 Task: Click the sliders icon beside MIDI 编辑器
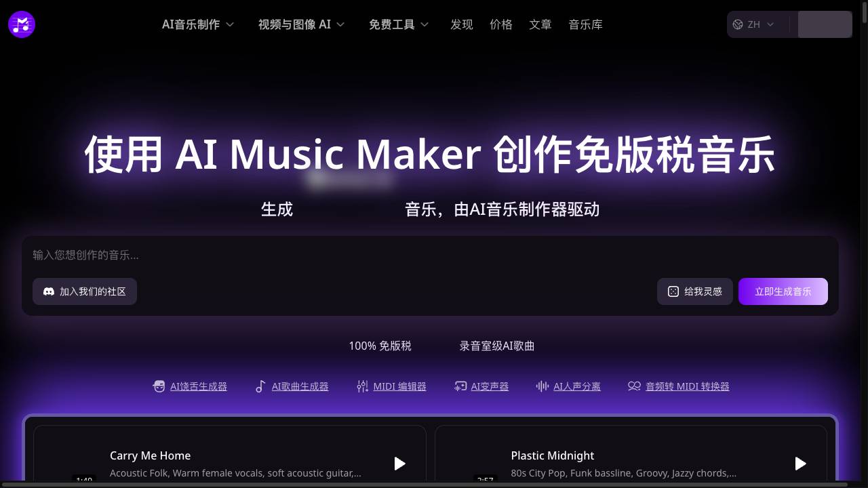362,386
